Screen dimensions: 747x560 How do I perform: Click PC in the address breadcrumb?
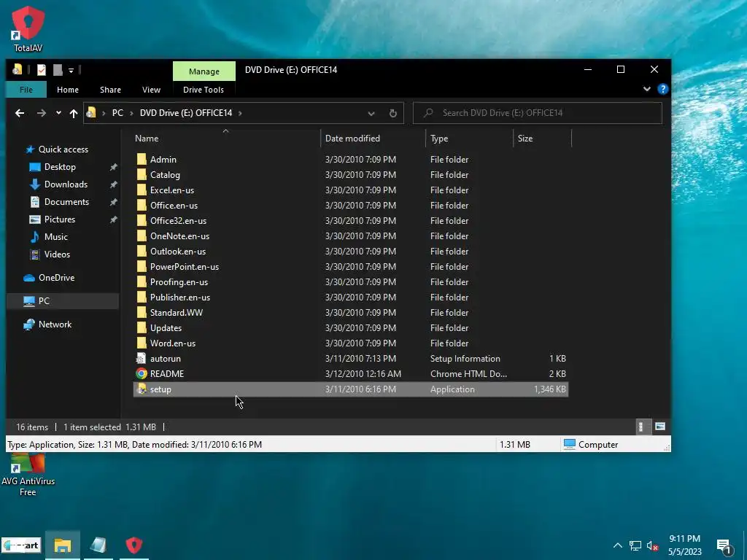pos(117,113)
